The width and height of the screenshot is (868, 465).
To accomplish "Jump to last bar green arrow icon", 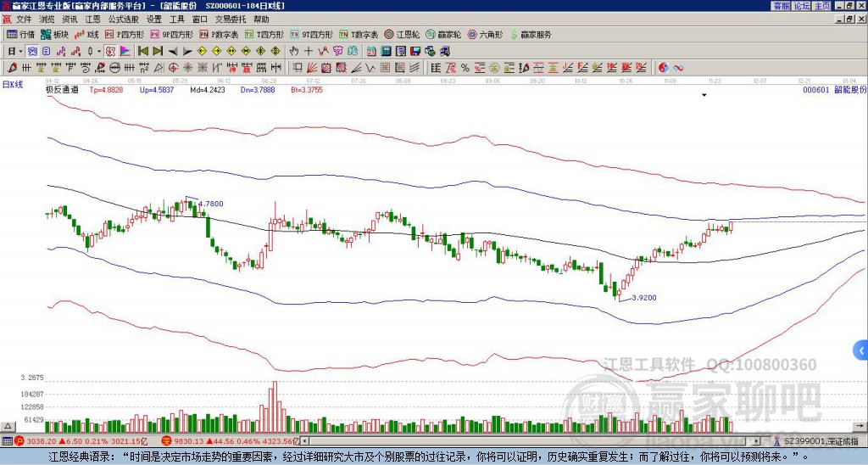I will [158, 52].
